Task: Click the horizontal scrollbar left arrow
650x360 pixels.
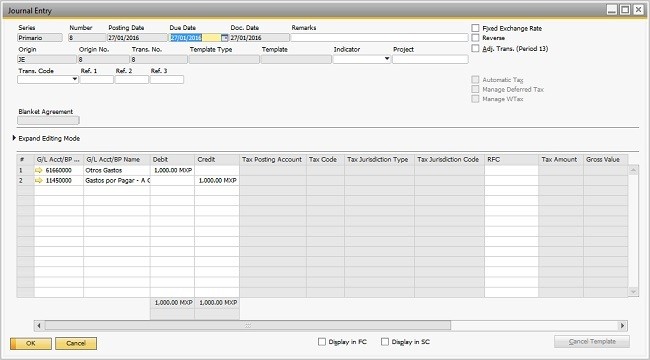Action: pyautogui.click(x=39, y=326)
